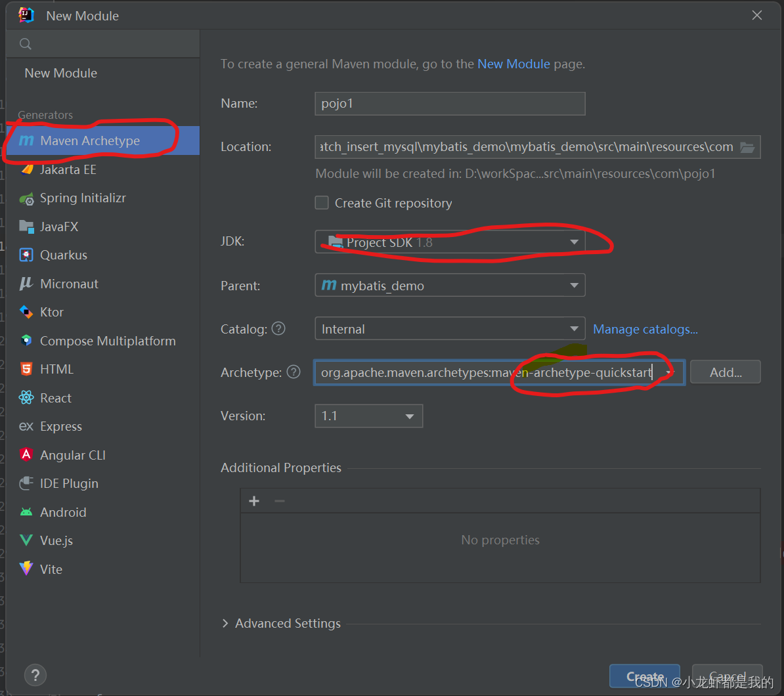Choose the Jakarta EE generator icon
The image size is (784, 696).
pyautogui.click(x=26, y=169)
